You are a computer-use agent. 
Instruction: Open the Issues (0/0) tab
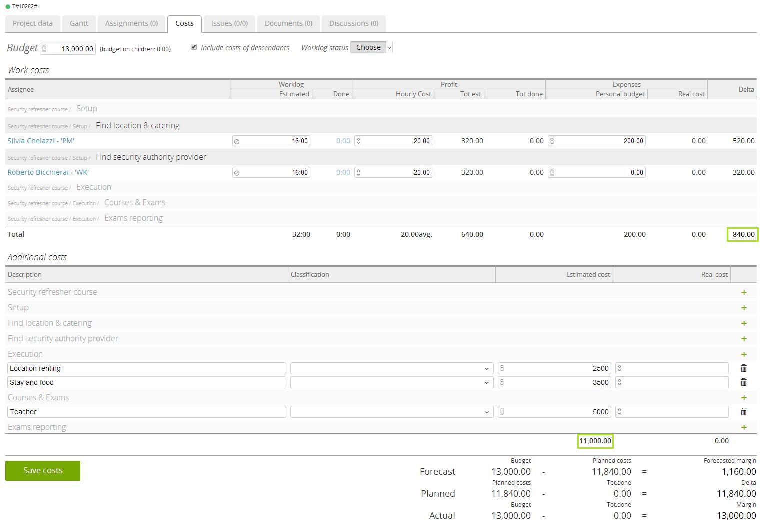click(x=229, y=23)
